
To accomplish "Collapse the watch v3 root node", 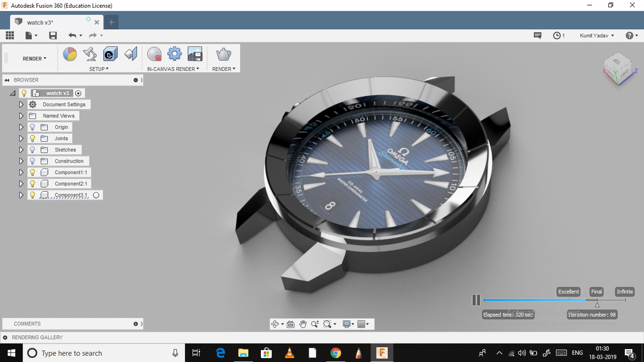I will coord(13,93).
